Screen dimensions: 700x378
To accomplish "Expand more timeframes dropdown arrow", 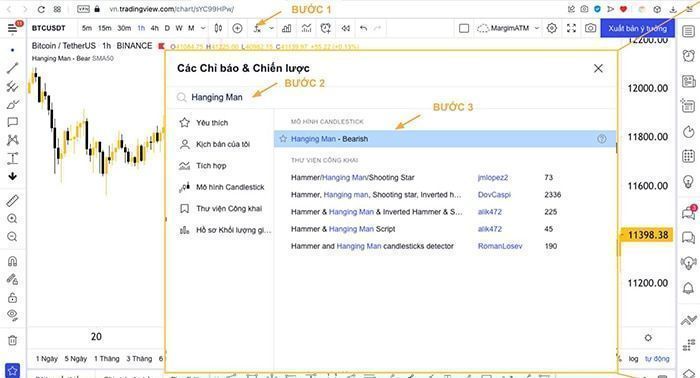I will 203,28.
